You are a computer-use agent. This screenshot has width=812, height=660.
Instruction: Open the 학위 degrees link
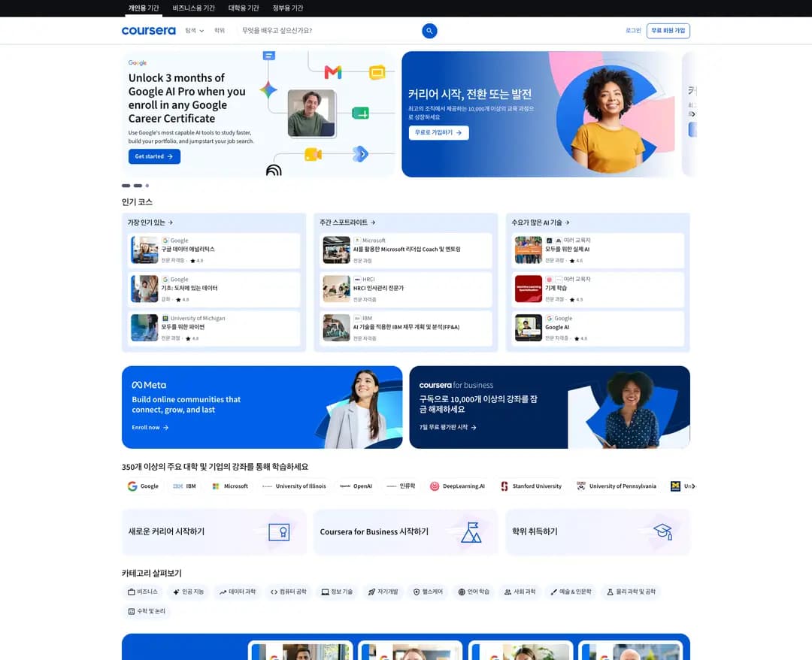pos(220,31)
